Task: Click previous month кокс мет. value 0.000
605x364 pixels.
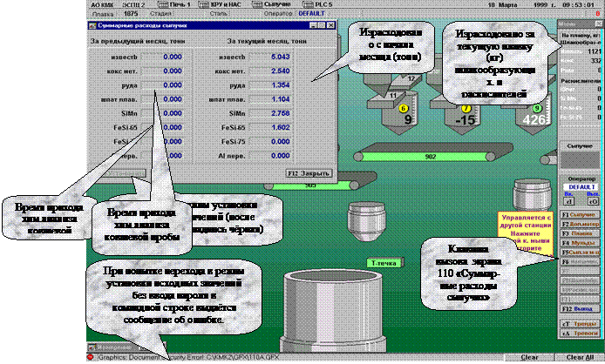Action: [x=162, y=71]
